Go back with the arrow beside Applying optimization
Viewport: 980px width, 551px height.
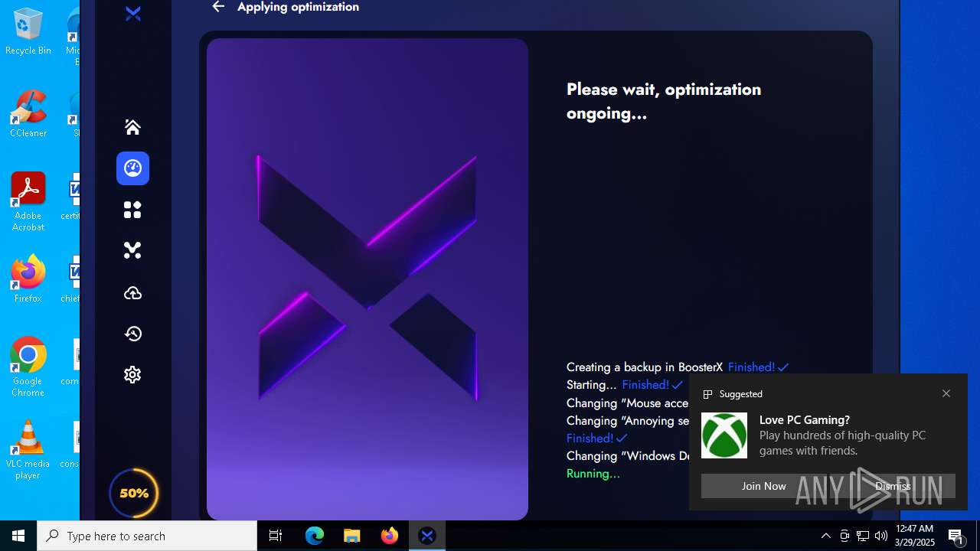[218, 7]
